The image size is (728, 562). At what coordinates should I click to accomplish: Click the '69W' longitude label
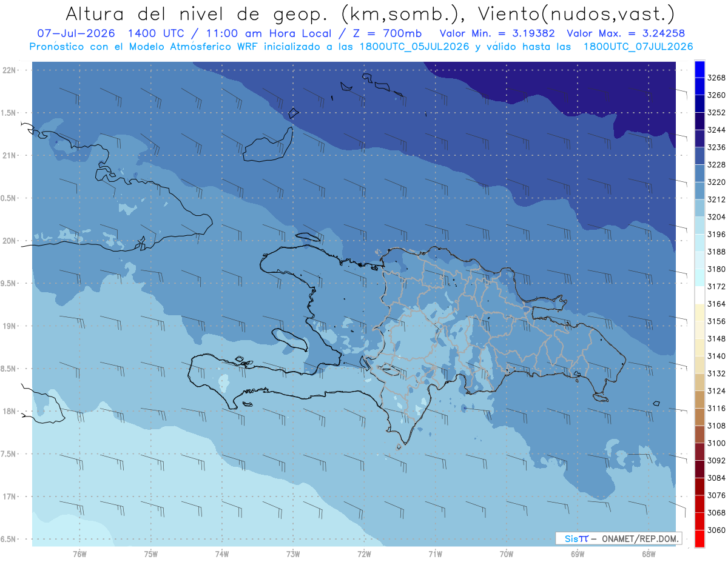[578, 554]
